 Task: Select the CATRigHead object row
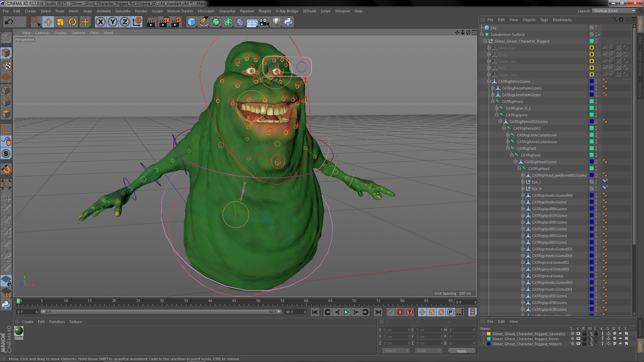point(539,169)
